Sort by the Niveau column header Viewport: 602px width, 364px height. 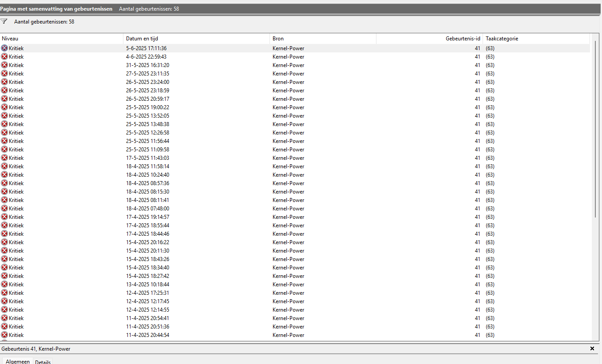62,39
